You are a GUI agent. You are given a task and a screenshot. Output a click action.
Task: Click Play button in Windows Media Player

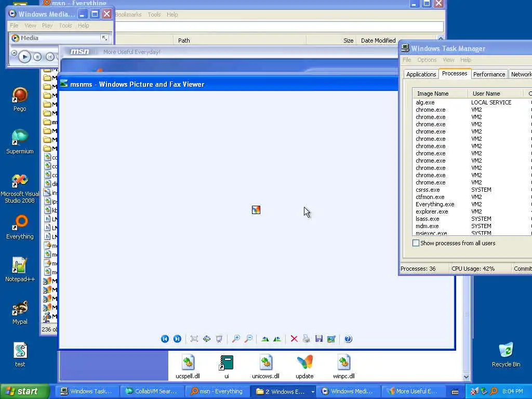coord(24,57)
